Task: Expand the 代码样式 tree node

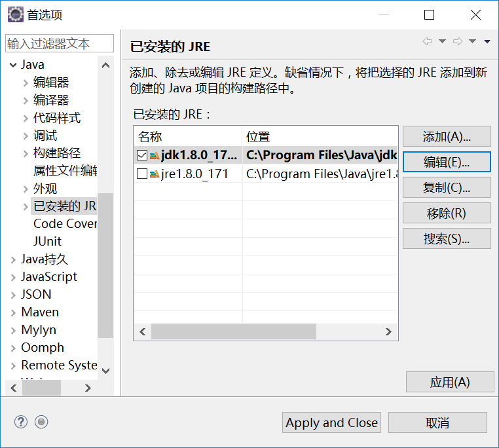Action: click(x=26, y=119)
